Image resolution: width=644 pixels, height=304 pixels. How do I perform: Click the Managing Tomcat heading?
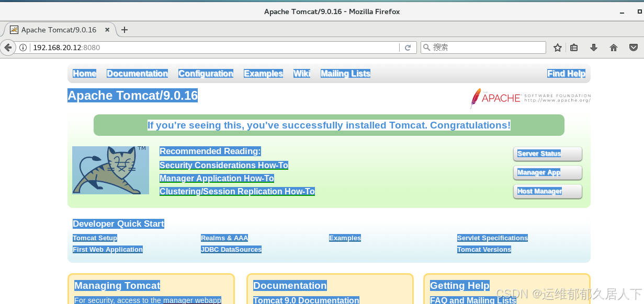(x=117, y=286)
